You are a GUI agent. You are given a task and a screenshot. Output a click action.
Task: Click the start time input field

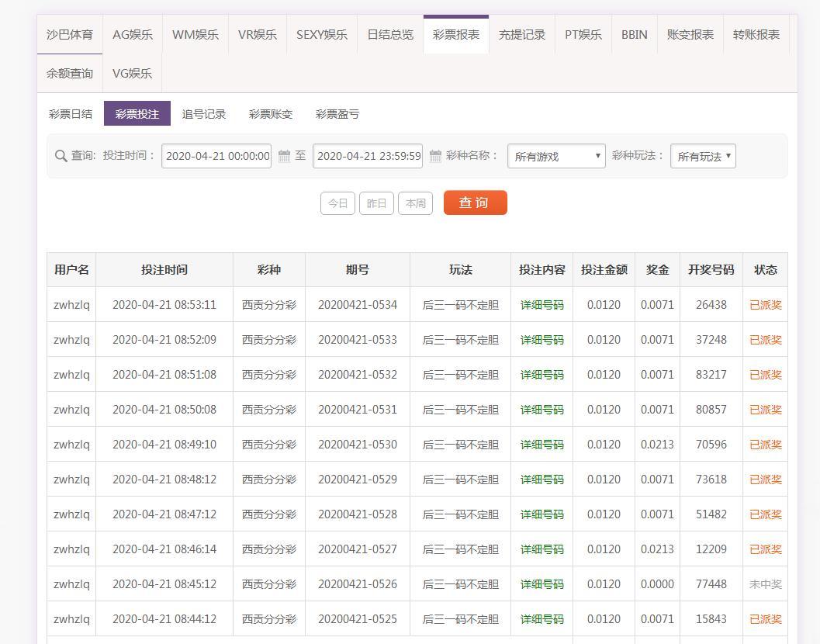tap(216, 156)
